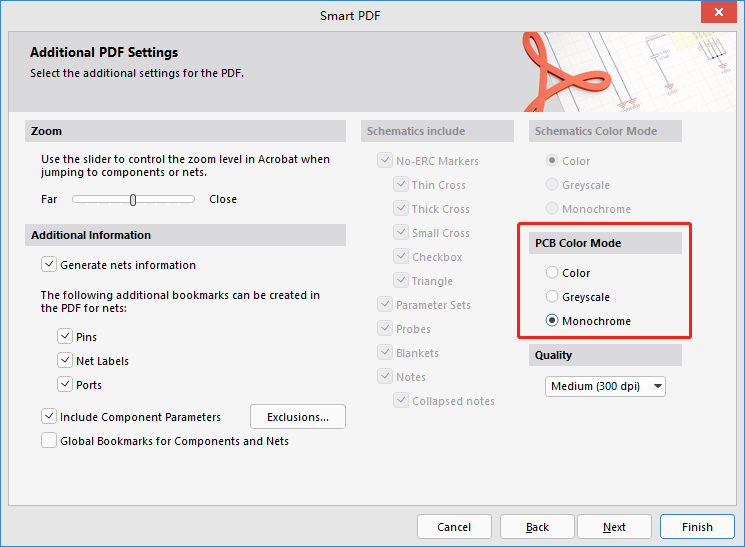Proceed with the Next button
The width and height of the screenshot is (745, 547).
614,527
